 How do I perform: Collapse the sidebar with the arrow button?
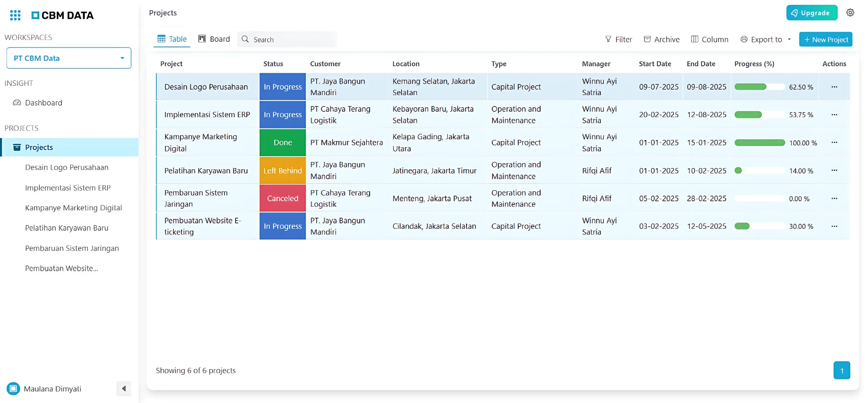[x=123, y=388]
